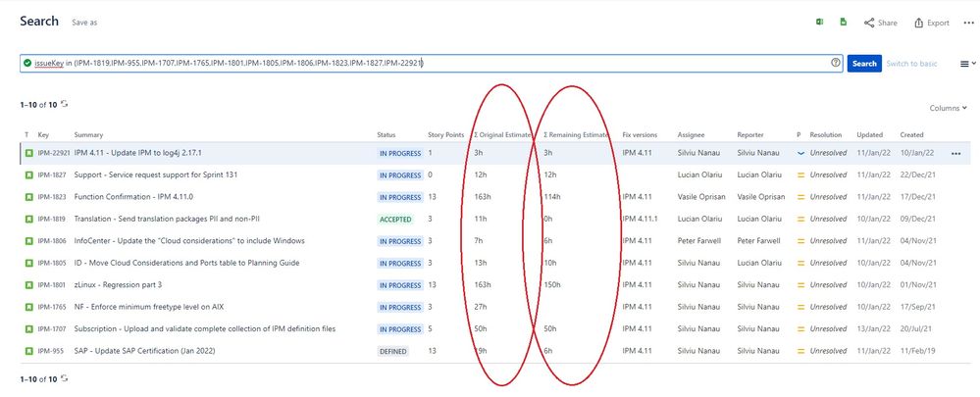980x397 pixels.
Task: Click the three-dot more menu at top right
Action: [x=968, y=23]
